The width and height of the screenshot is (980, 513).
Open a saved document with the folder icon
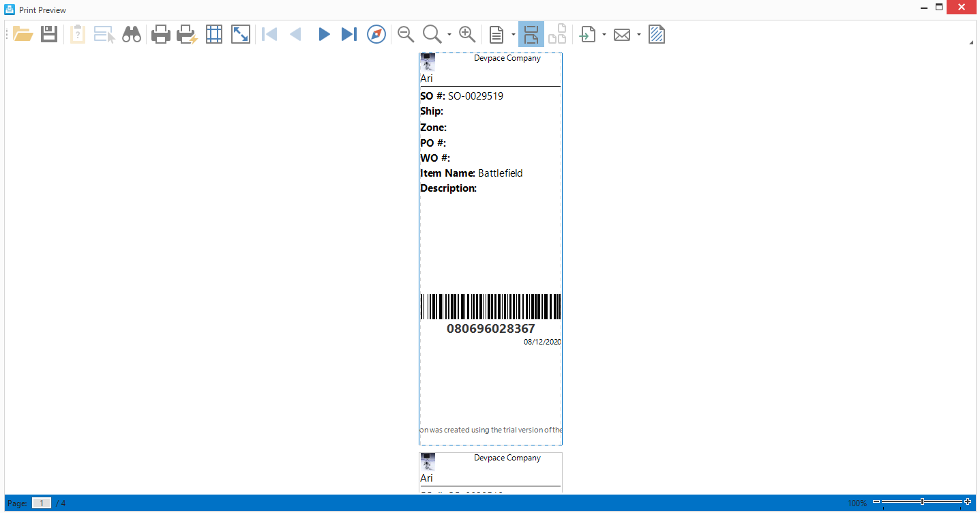coord(23,34)
